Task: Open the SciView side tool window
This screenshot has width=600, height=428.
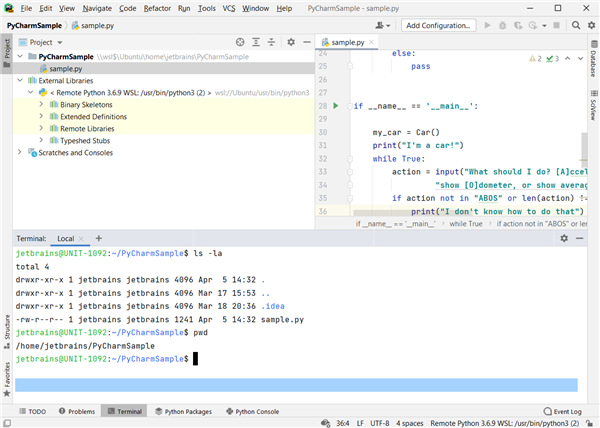Action: tap(594, 105)
